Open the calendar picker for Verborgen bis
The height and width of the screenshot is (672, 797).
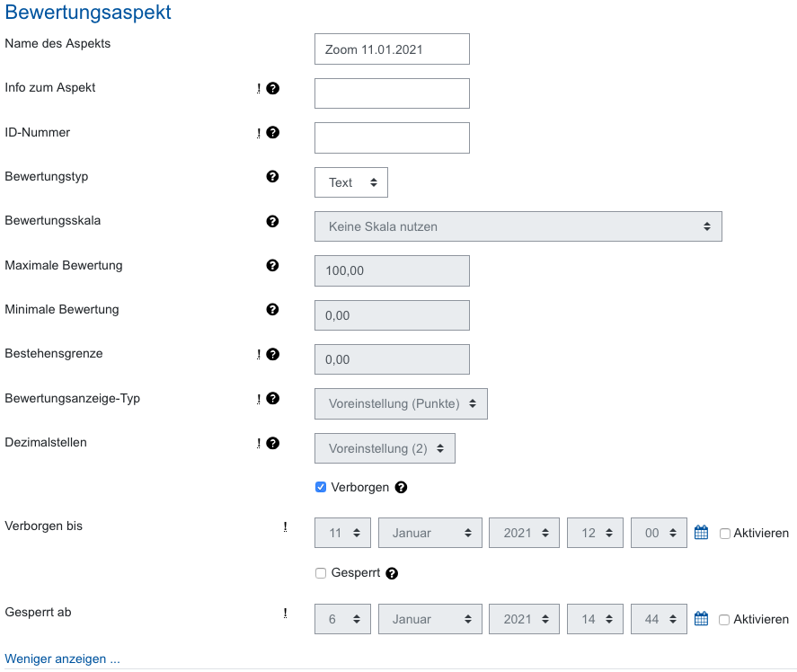pyautogui.click(x=701, y=532)
